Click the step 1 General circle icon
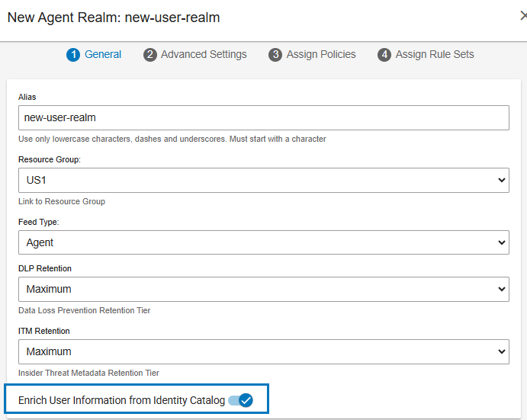Screen dimensions: 527x420 [x=73, y=55]
